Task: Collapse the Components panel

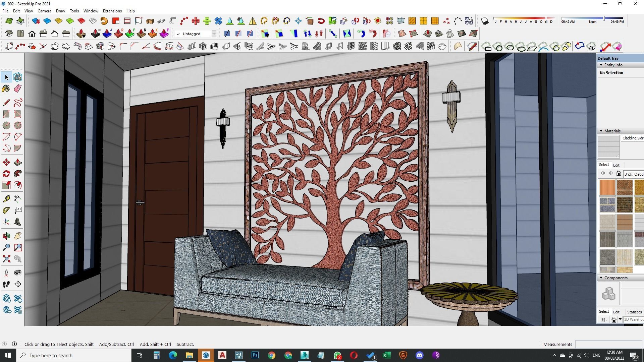Action: click(601, 278)
